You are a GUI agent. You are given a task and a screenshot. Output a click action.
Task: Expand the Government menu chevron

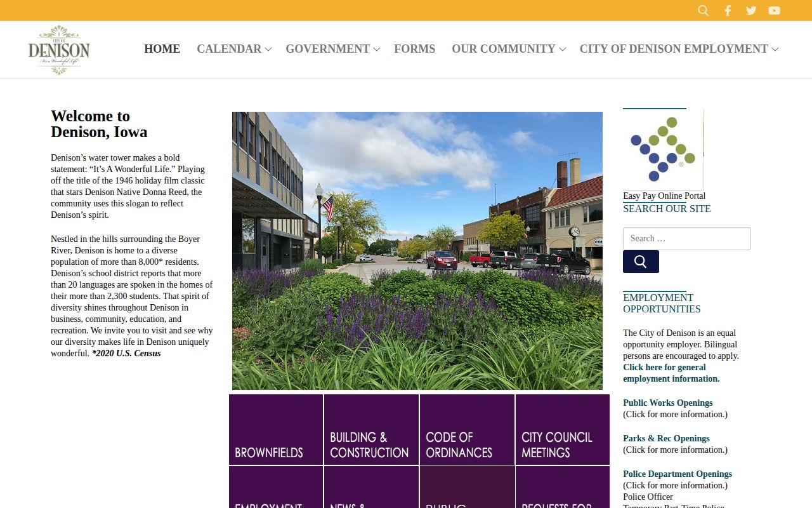[x=377, y=50]
